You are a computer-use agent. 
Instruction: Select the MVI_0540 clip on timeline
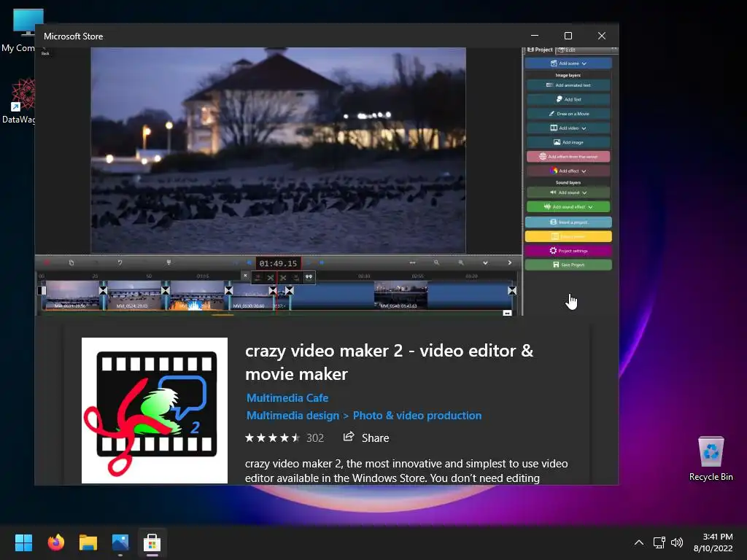coord(400,295)
